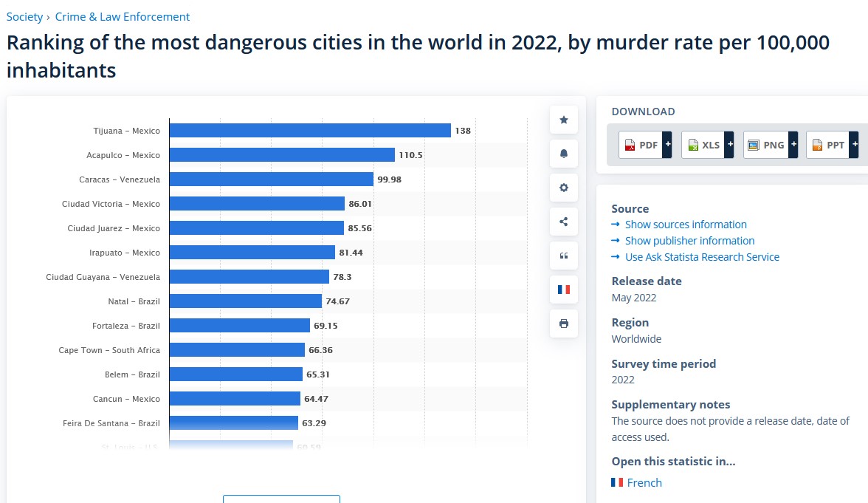This screenshot has height=503, width=868.
Task: Click the Feira De Santana – Brazil bar
Action: click(233, 422)
